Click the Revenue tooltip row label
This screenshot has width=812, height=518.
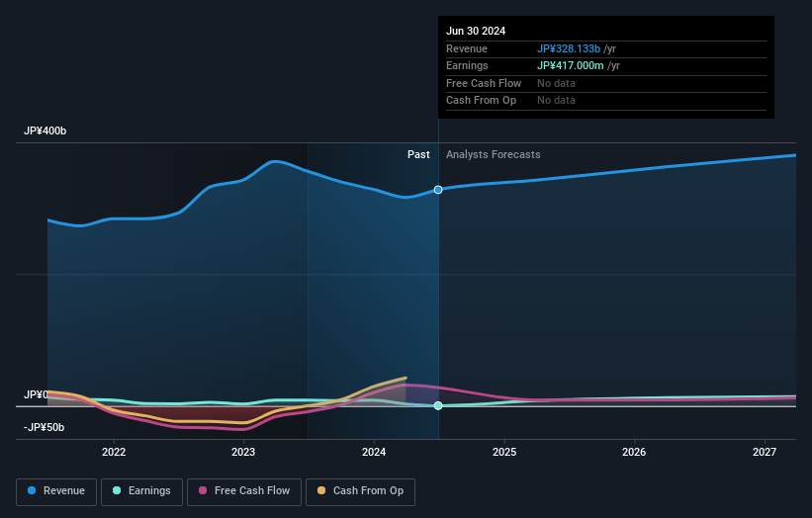point(466,48)
